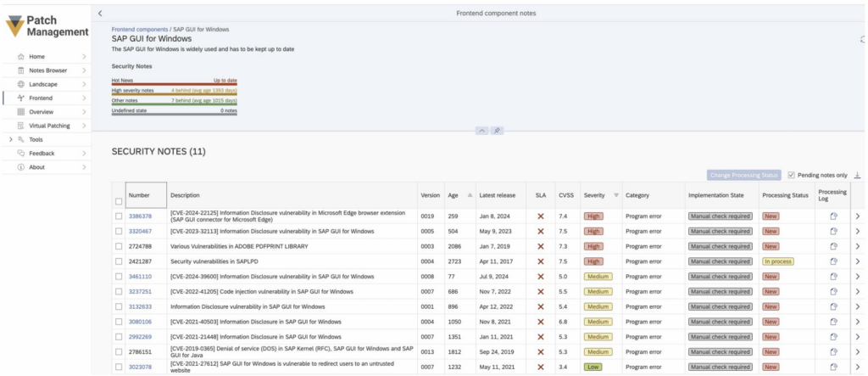
Task: Open processing log for note 3386378
Action: [832, 216]
